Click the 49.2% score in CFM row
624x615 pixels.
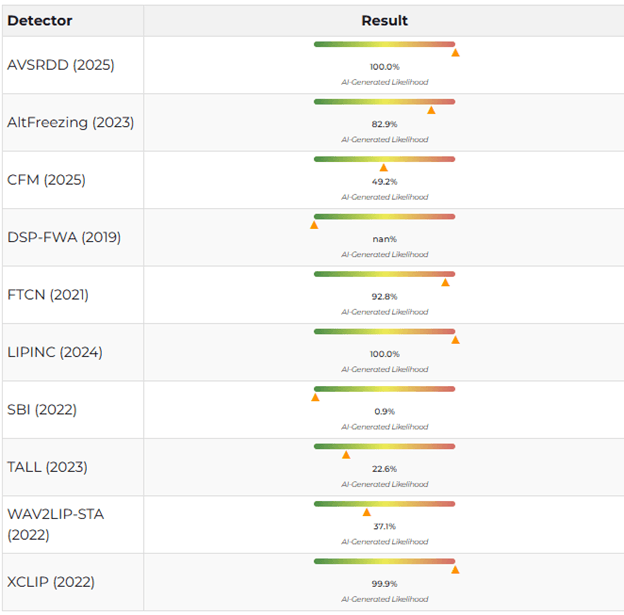[x=384, y=182]
